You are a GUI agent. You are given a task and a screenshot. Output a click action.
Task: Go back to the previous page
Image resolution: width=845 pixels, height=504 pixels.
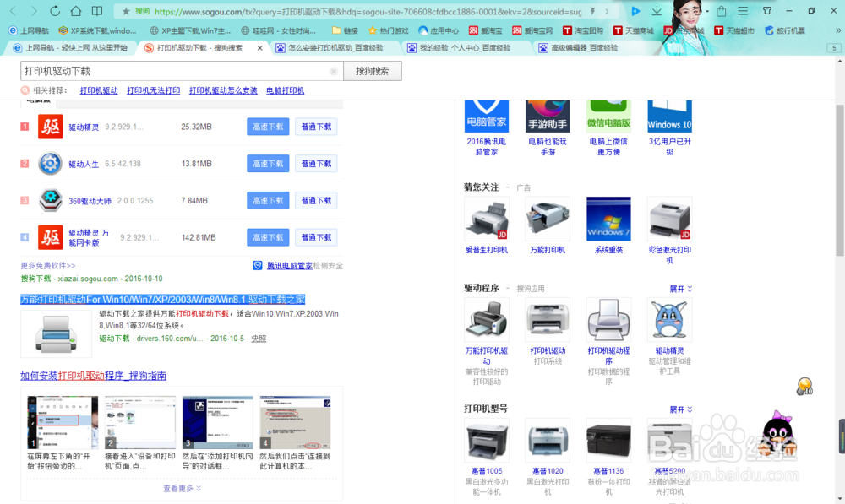point(14,11)
